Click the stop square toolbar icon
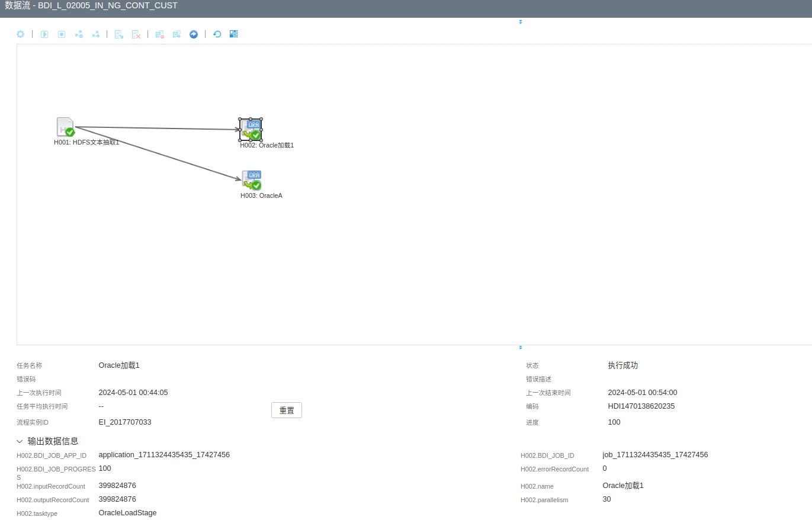The image size is (812, 520). [62, 34]
